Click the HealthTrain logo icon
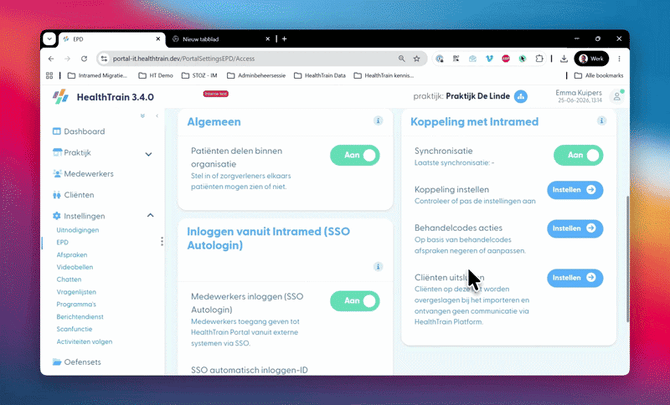670x405 pixels. coord(61,97)
